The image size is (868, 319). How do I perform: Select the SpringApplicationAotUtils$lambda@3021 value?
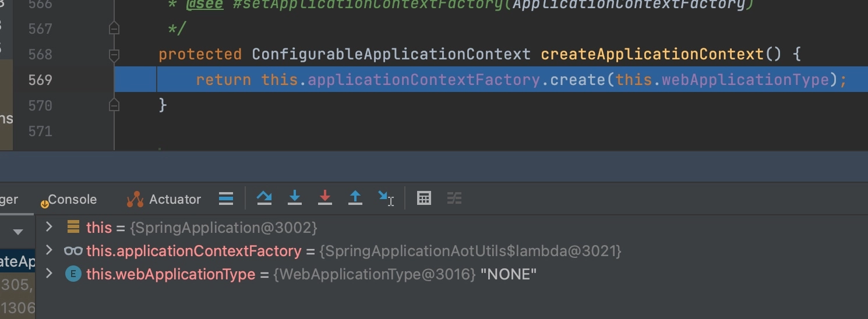471,251
